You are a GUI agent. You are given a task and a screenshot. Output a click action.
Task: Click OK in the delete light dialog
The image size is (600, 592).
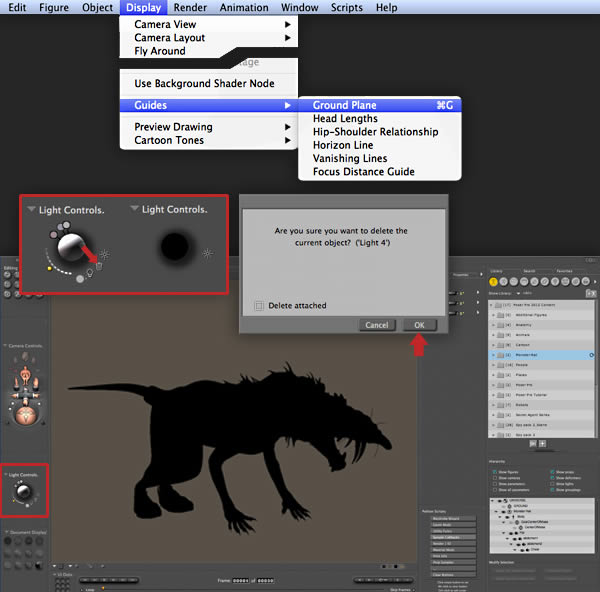(x=419, y=325)
